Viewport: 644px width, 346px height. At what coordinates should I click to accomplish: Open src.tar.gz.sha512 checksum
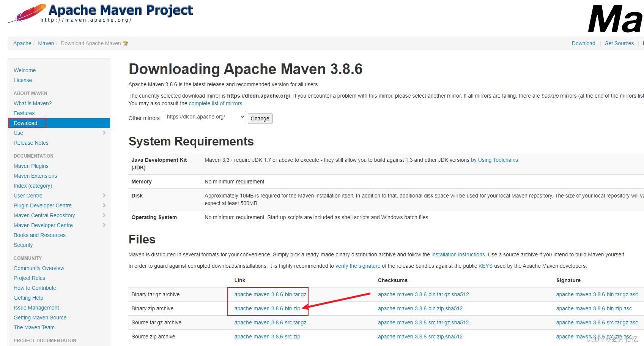(x=423, y=322)
